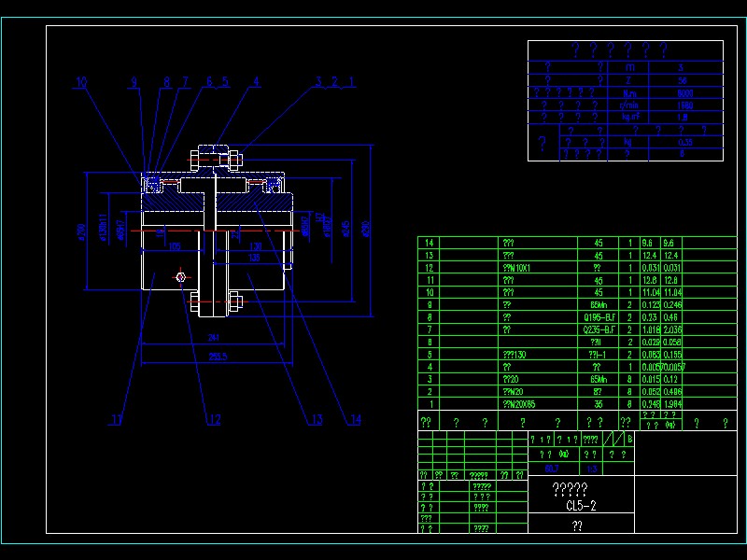The width and height of the screenshot is (747, 560).
Task: Click leader callout number 13 below assembly
Action: tap(317, 419)
